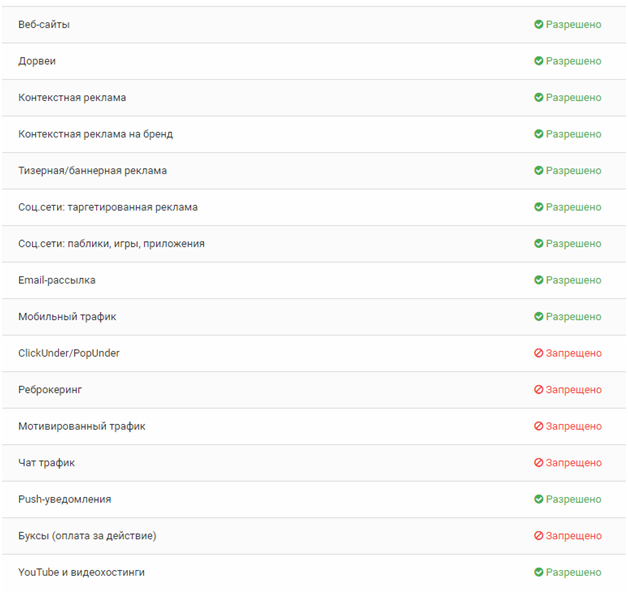
Task: Click green check icon for Push-уведомления
Action: (539, 499)
